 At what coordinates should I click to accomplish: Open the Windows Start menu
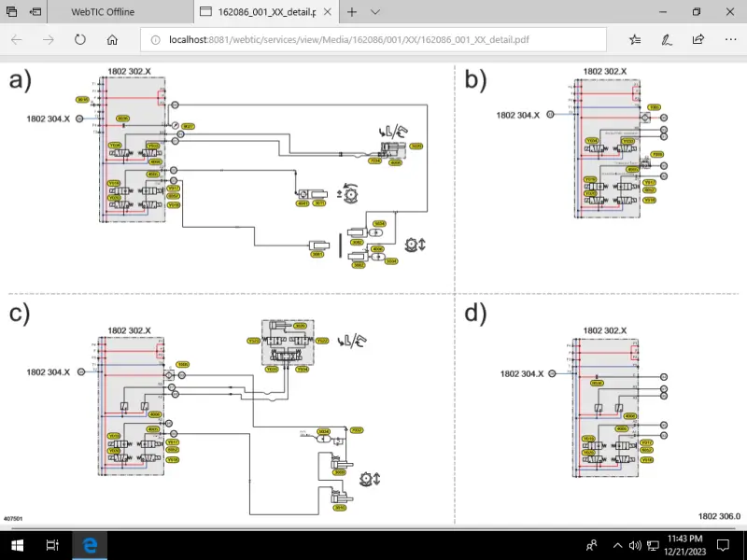click(x=17, y=544)
